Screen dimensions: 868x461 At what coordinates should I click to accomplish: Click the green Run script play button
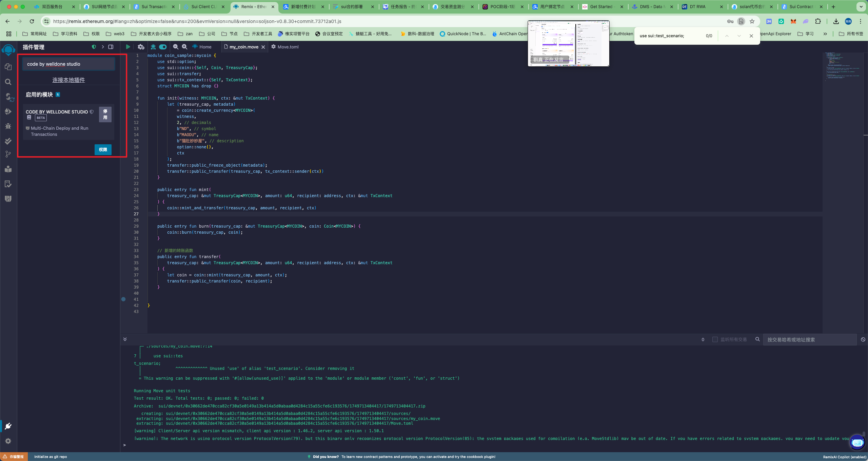tap(128, 47)
